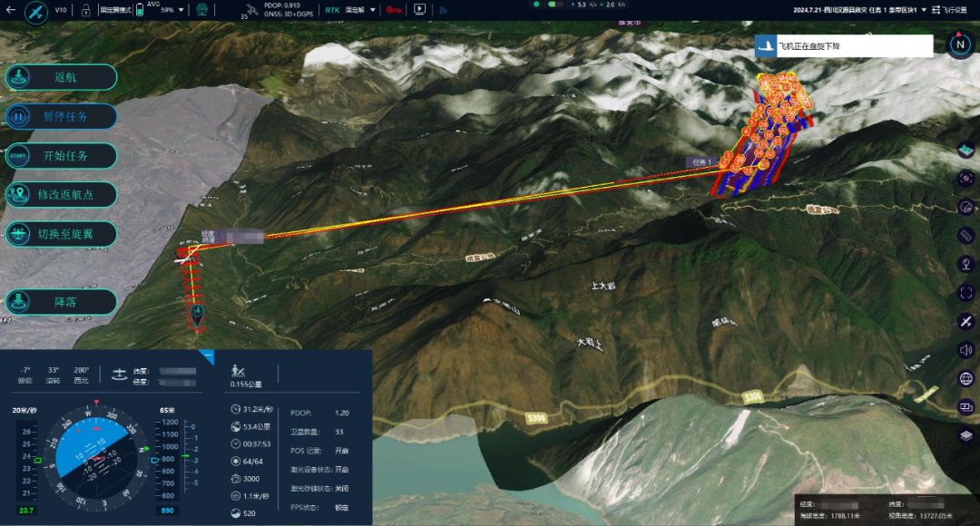Click the video playback screen icon

419,10
